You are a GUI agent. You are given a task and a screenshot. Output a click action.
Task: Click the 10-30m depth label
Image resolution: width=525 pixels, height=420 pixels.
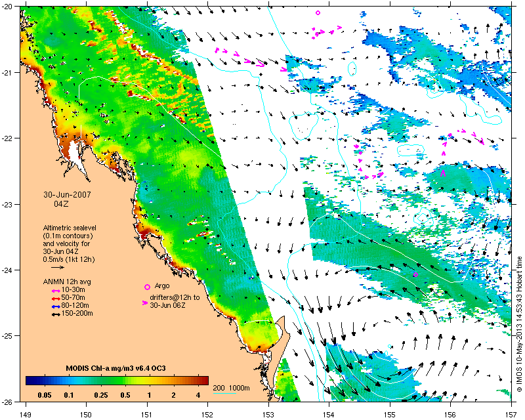click(x=73, y=289)
